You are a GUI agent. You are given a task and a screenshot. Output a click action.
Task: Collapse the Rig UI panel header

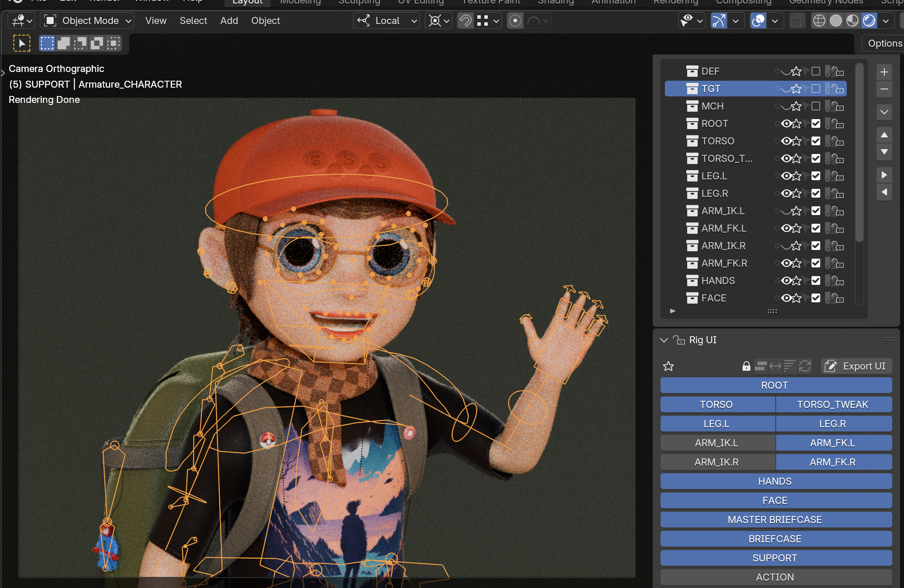(x=664, y=340)
